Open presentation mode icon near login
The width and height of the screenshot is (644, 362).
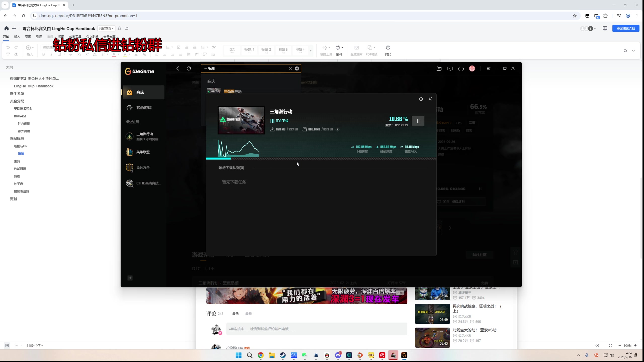click(605, 28)
